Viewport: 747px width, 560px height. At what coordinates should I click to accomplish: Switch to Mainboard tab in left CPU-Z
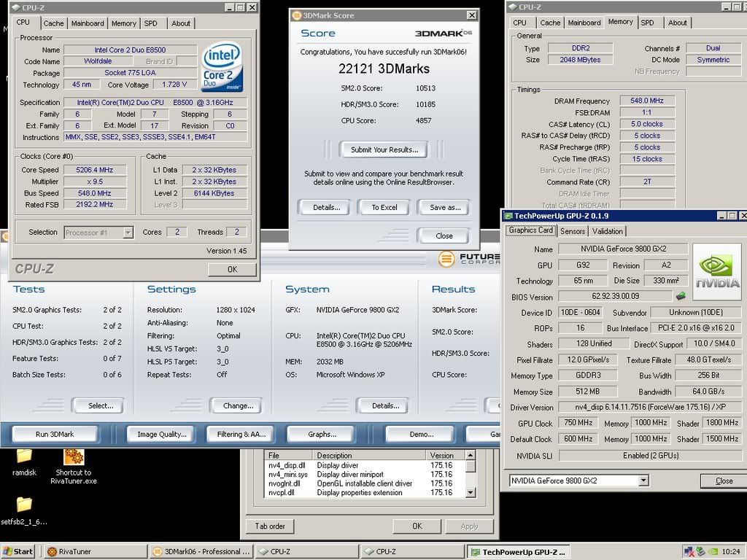[88, 23]
